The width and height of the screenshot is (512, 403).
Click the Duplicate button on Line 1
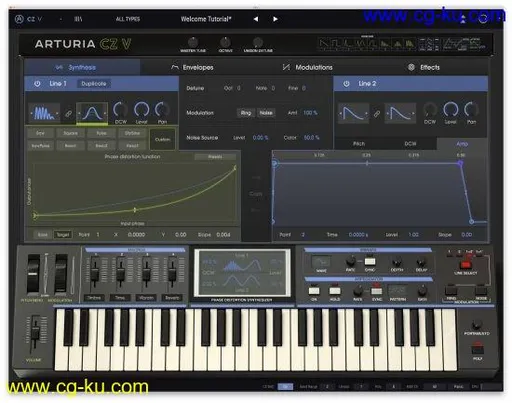click(94, 84)
